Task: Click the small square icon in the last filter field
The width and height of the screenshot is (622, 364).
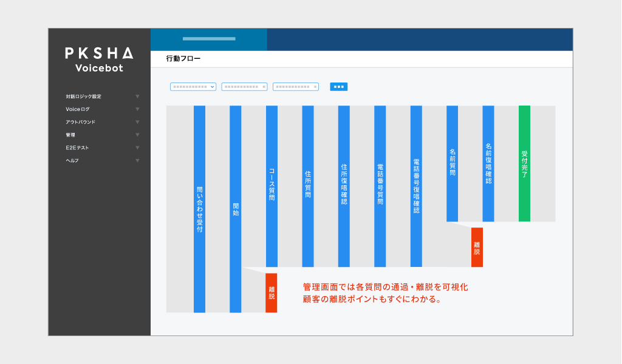Action: [x=315, y=87]
